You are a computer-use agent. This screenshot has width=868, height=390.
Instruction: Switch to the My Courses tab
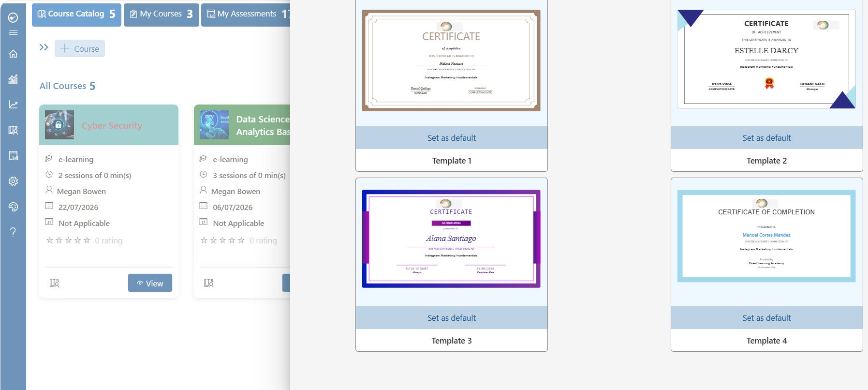(x=162, y=14)
